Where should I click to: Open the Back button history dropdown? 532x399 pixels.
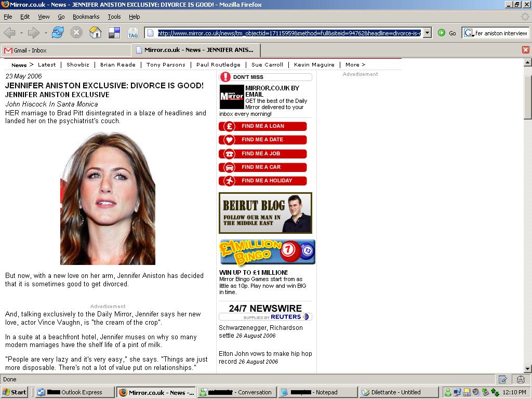(21, 33)
